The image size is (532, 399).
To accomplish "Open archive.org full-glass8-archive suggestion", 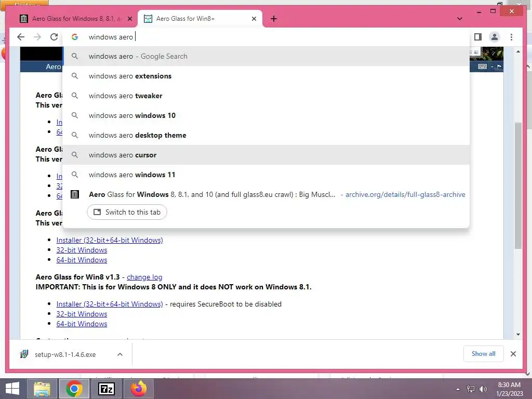I will [x=266, y=194].
